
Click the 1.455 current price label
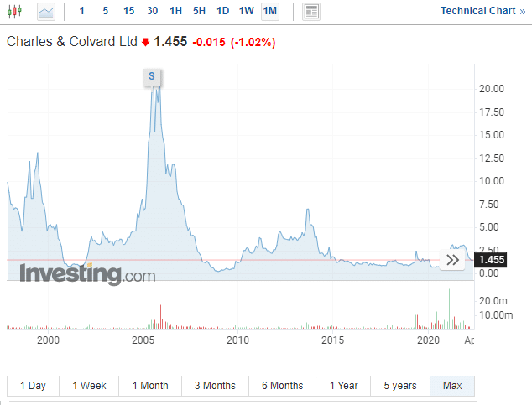point(491,260)
